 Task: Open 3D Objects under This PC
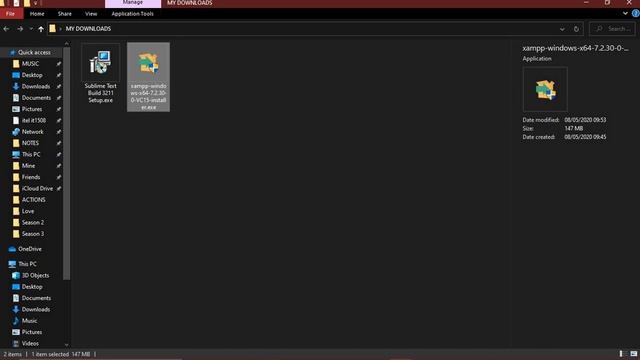35,276
